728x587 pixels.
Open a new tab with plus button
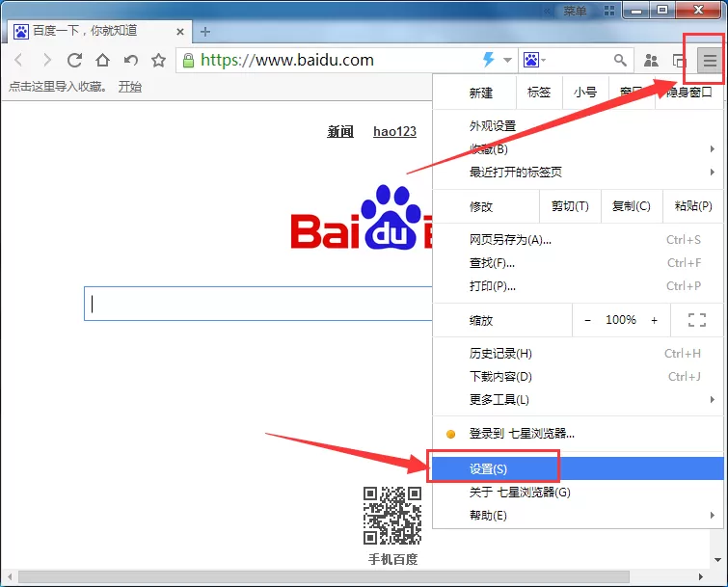pyautogui.click(x=205, y=32)
